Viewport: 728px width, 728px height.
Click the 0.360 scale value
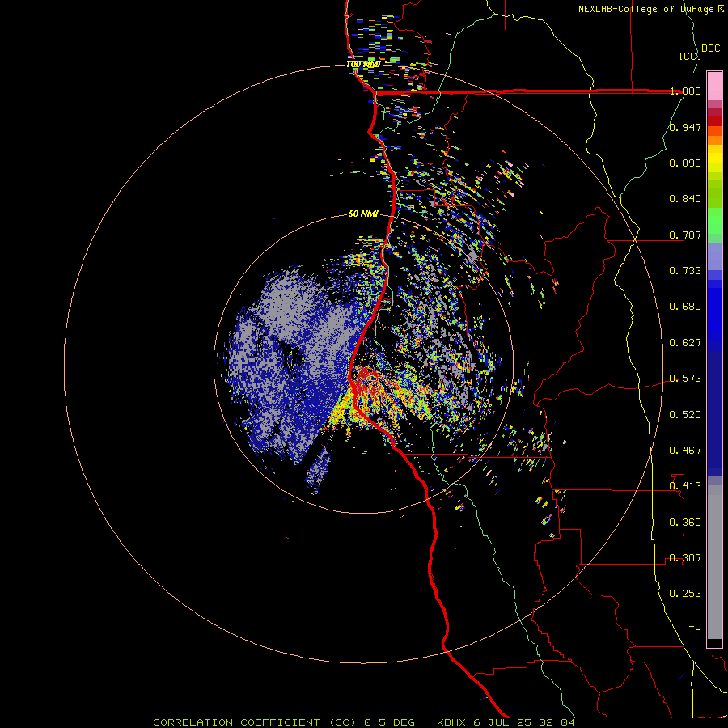(685, 523)
